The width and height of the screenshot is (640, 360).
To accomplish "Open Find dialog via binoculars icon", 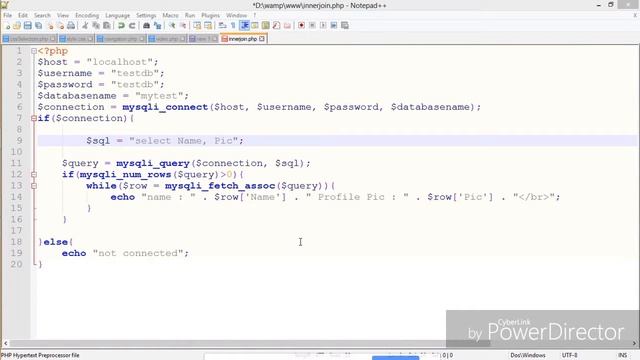I will [146, 25].
